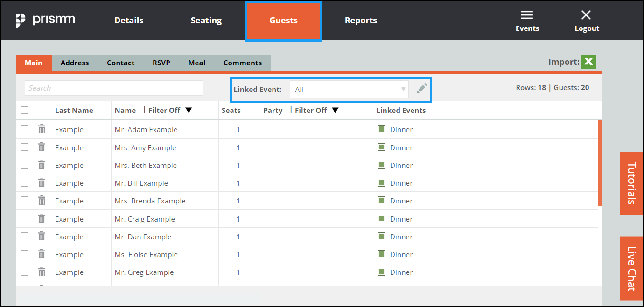Open the Seating menu
Screen dimensions: 644x307
206,21
